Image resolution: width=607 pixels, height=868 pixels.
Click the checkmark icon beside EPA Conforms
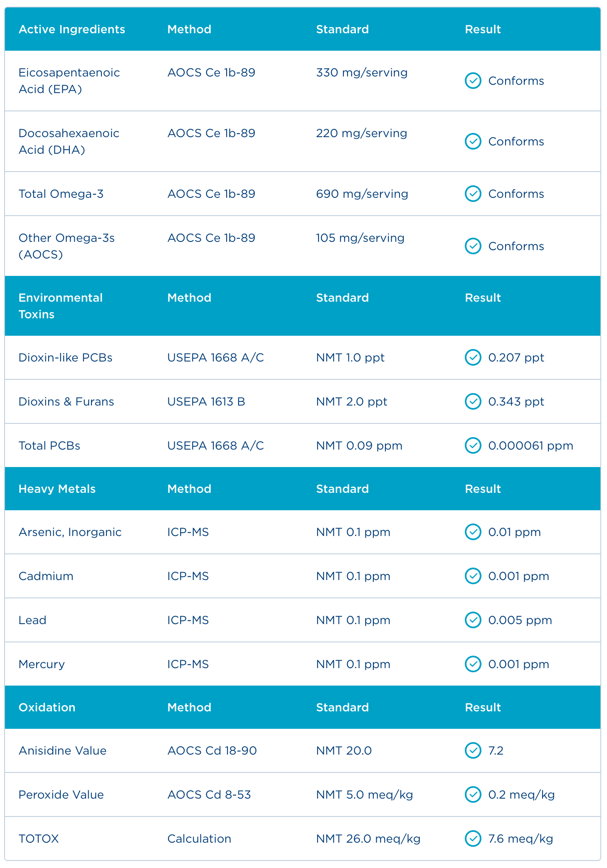[473, 81]
